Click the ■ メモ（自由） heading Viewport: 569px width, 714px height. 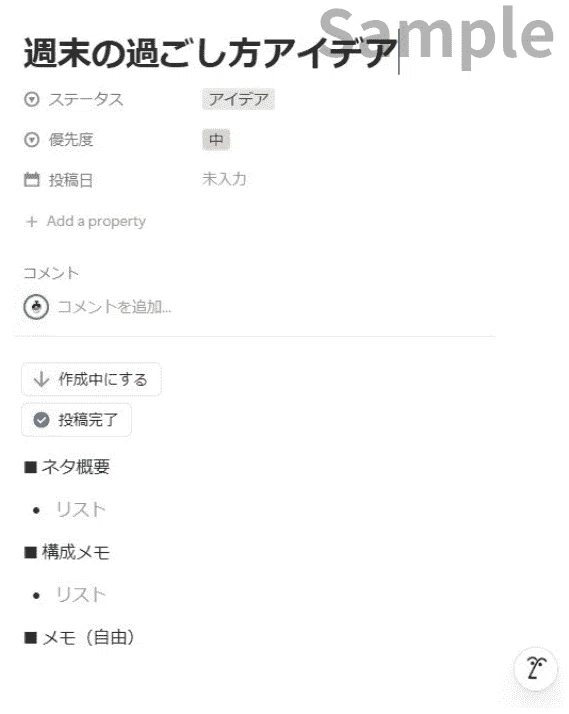pos(79,638)
